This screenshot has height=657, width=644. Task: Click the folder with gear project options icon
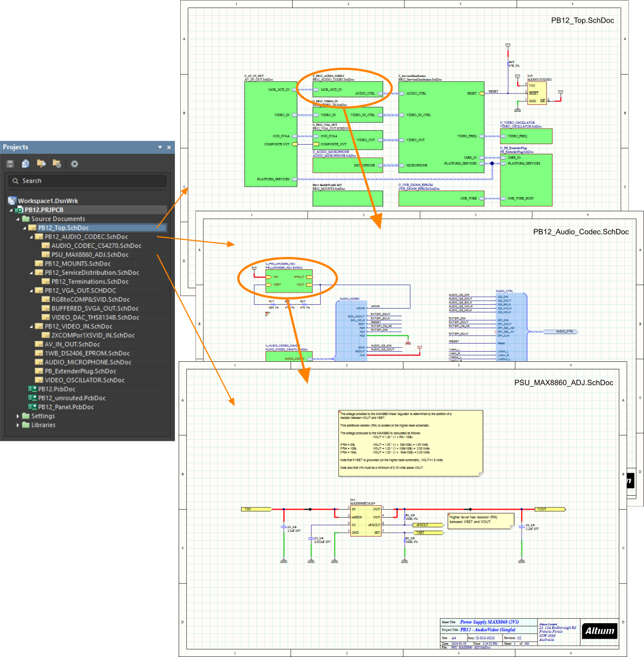point(56,163)
